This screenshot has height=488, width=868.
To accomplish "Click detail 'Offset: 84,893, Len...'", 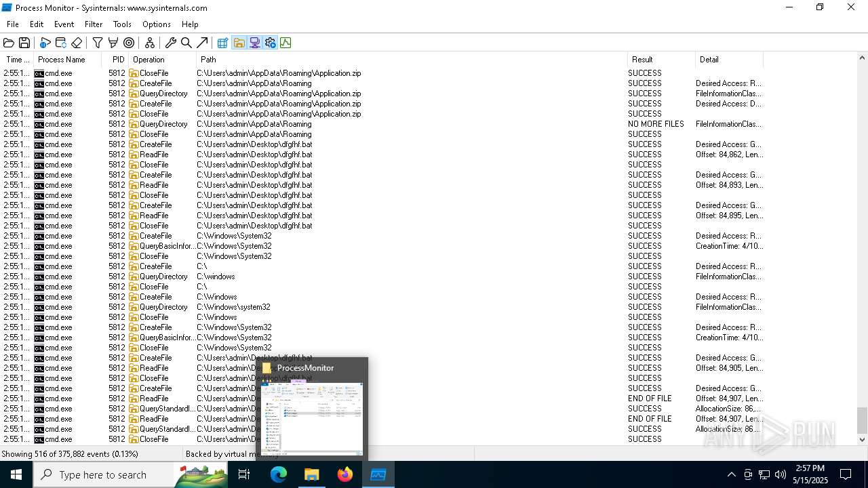I will pyautogui.click(x=729, y=185).
